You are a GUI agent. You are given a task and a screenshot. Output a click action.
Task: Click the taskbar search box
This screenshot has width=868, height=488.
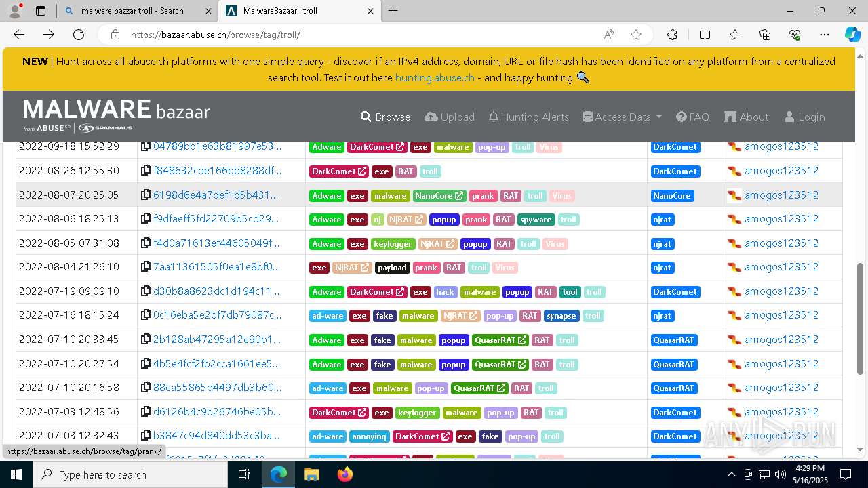tap(130, 474)
